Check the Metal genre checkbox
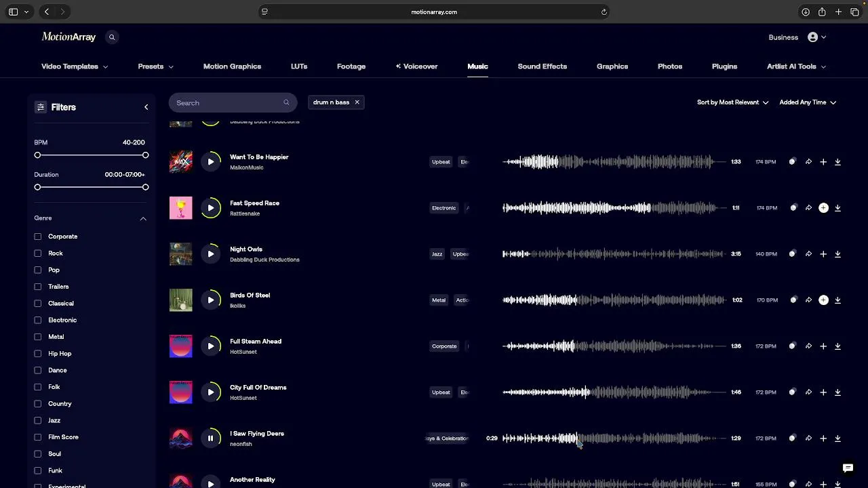 (x=38, y=337)
